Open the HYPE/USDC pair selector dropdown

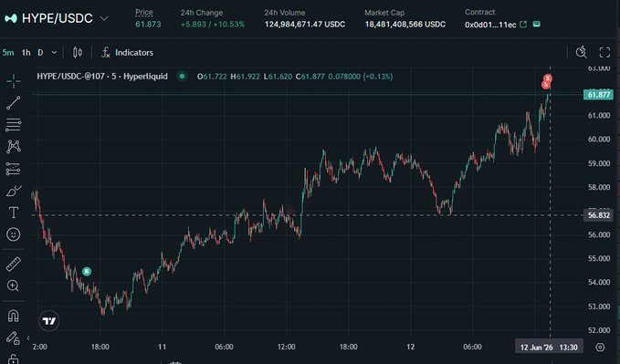(x=104, y=18)
